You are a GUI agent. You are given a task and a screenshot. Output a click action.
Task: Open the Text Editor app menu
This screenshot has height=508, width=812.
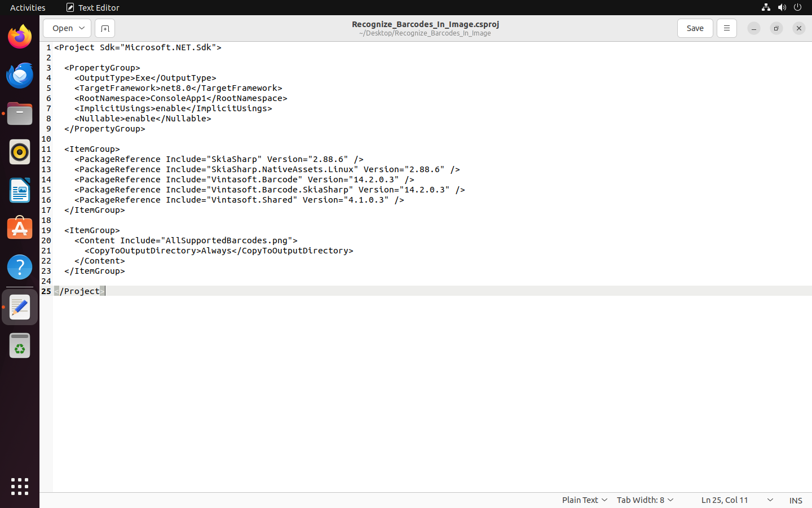tap(93, 7)
